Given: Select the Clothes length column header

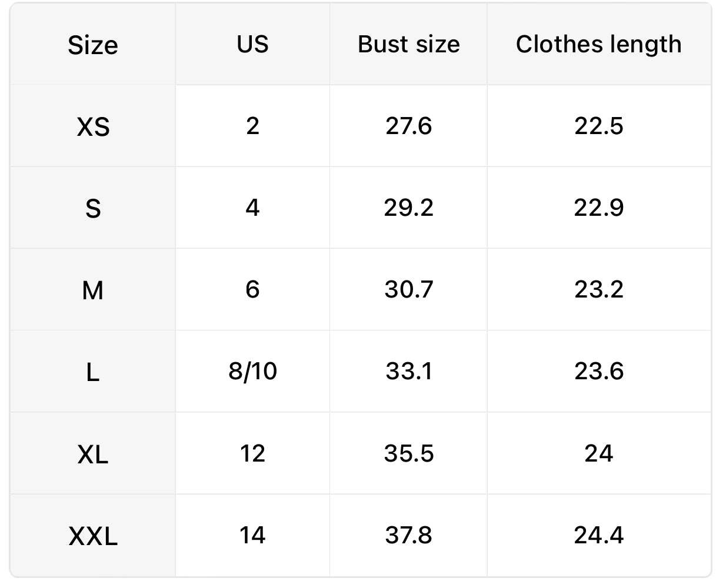Looking at the screenshot, I should pyautogui.click(x=598, y=45).
